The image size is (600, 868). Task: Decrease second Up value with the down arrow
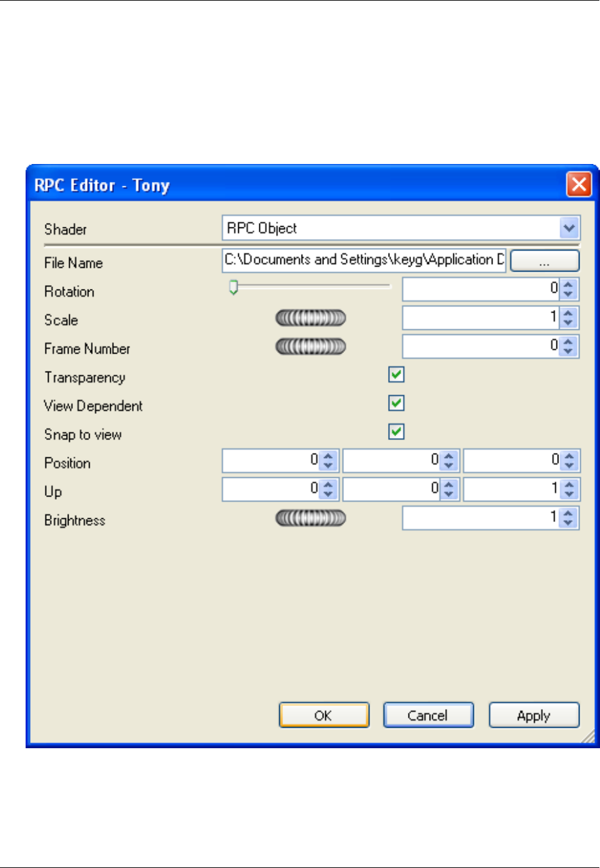448,495
